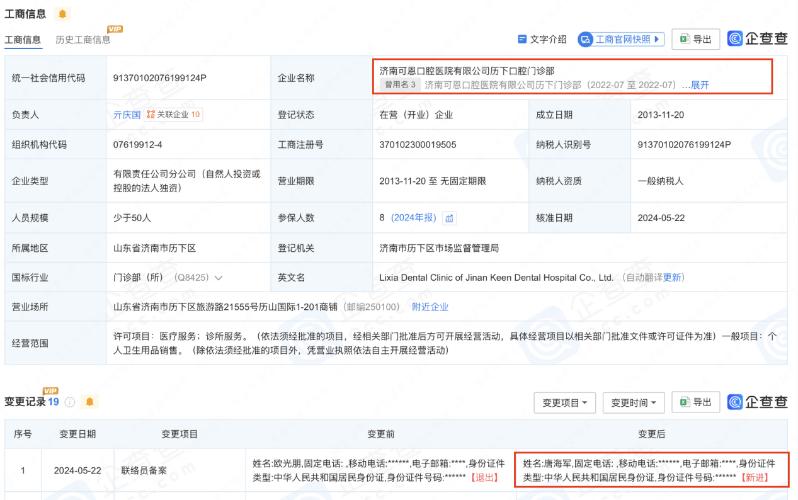Click the business address at 旅游路21555号
Screen dimensions: 798x500
[225, 307]
